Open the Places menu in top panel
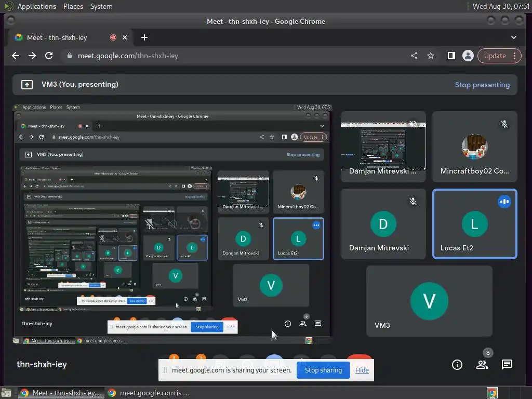 tap(73, 6)
